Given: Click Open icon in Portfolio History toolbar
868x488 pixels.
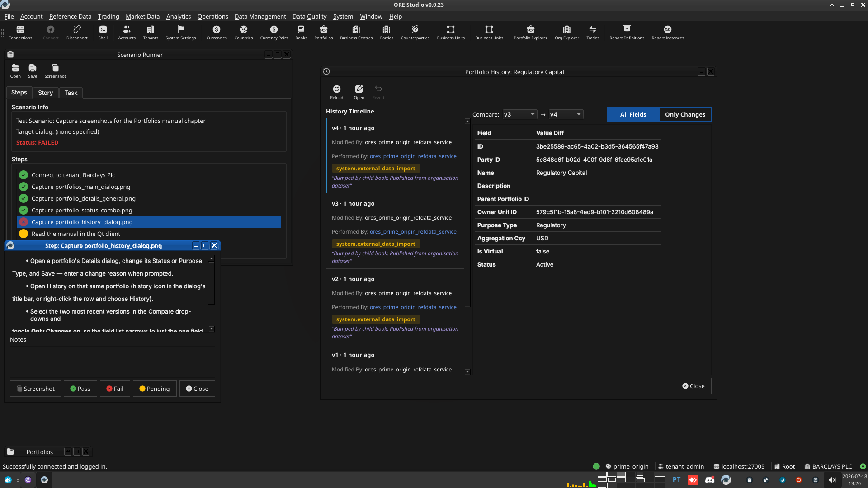Looking at the screenshot, I should point(359,92).
